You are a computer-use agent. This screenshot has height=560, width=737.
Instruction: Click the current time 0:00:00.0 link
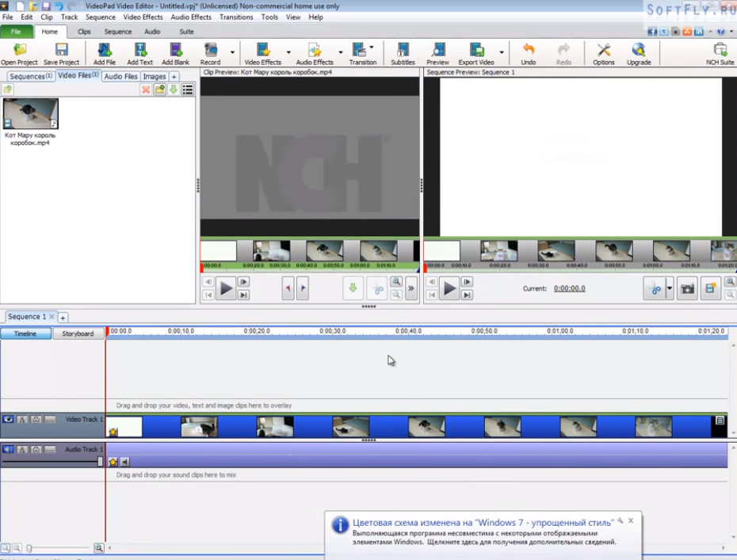tap(569, 288)
